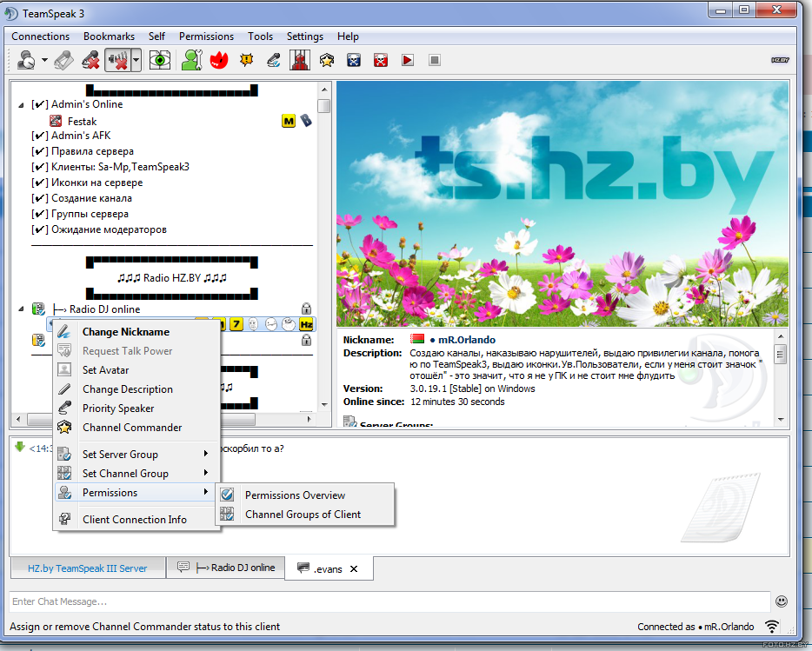Toggle Priority Speaker in context menu
This screenshot has width=812, height=651.
[x=136, y=409]
